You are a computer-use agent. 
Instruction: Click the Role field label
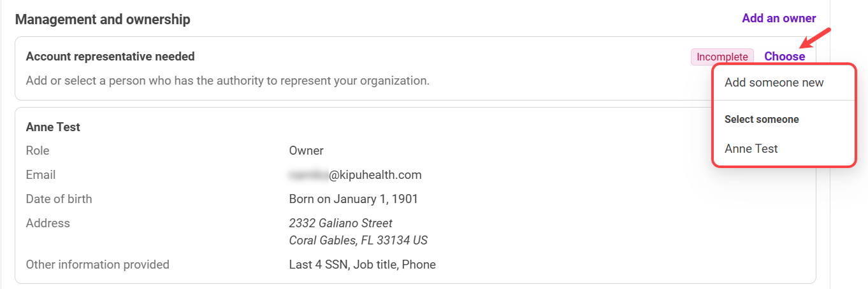pos(38,151)
